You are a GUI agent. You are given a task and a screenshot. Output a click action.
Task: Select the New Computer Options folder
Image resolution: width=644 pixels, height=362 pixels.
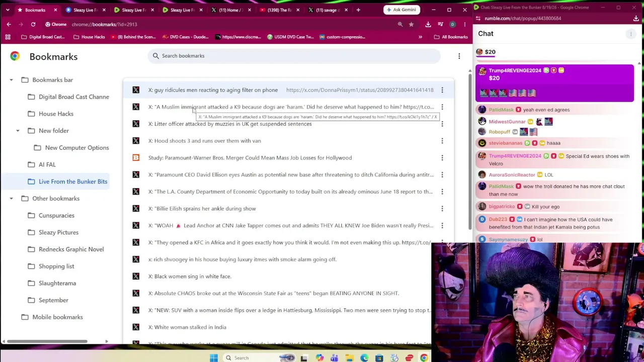[72, 148]
